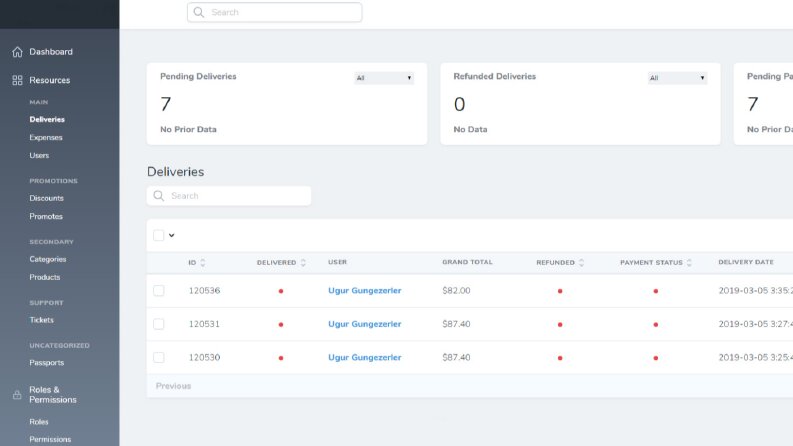Viewport: 793px width, 446px height.
Task: Click the $87.40 total for order 120531
Action: (x=456, y=324)
